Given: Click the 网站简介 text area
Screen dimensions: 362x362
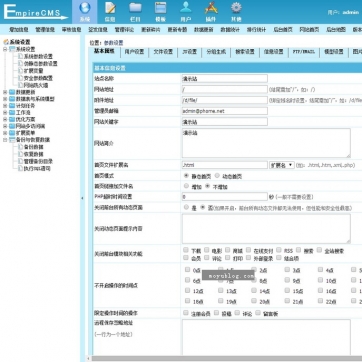Looking at the screenshot, I should (266, 143).
